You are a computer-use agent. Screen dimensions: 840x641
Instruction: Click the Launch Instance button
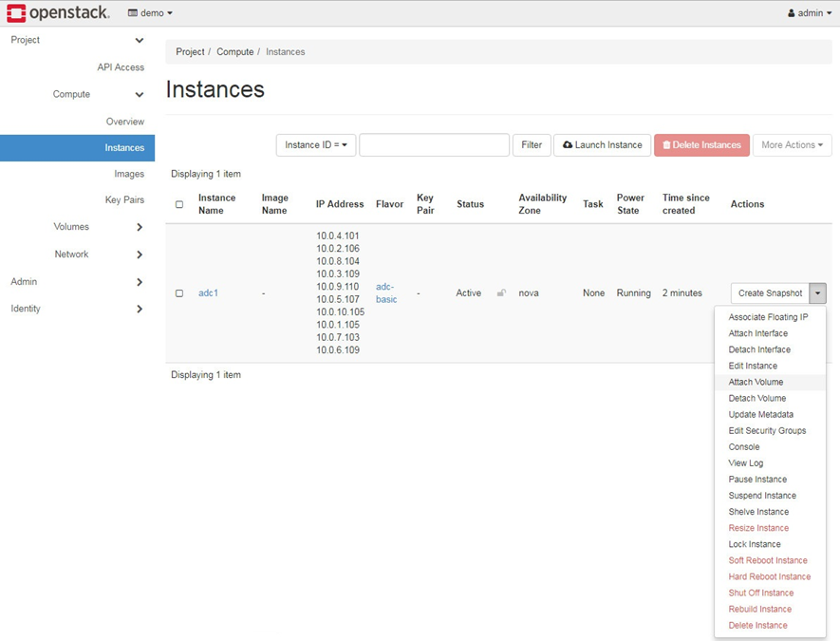(602, 145)
